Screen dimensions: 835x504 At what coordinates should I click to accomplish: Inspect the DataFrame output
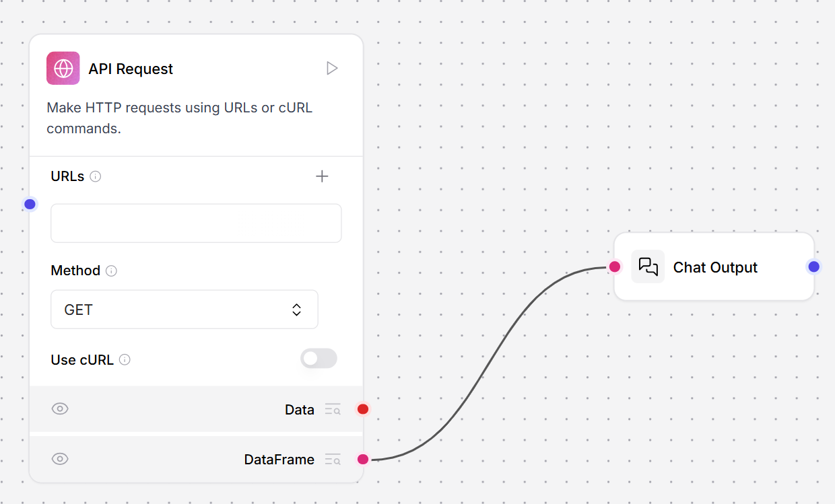pos(333,459)
